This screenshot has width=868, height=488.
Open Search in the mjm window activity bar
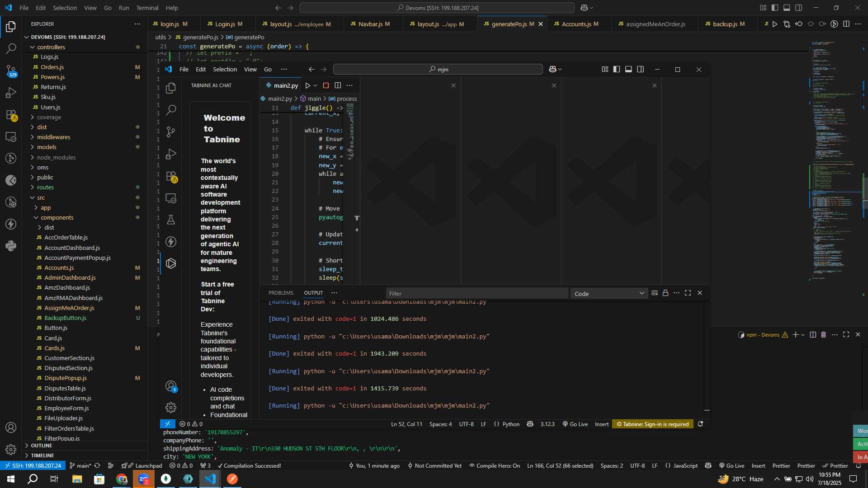(171, 110)
